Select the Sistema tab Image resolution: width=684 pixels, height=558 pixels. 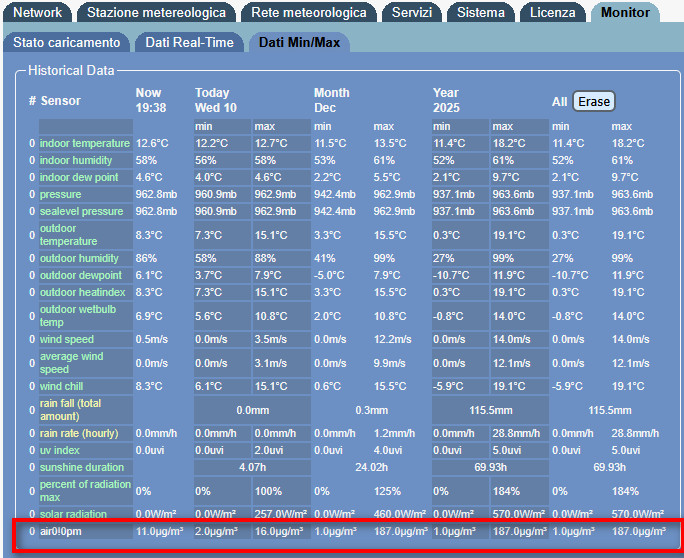481,13
